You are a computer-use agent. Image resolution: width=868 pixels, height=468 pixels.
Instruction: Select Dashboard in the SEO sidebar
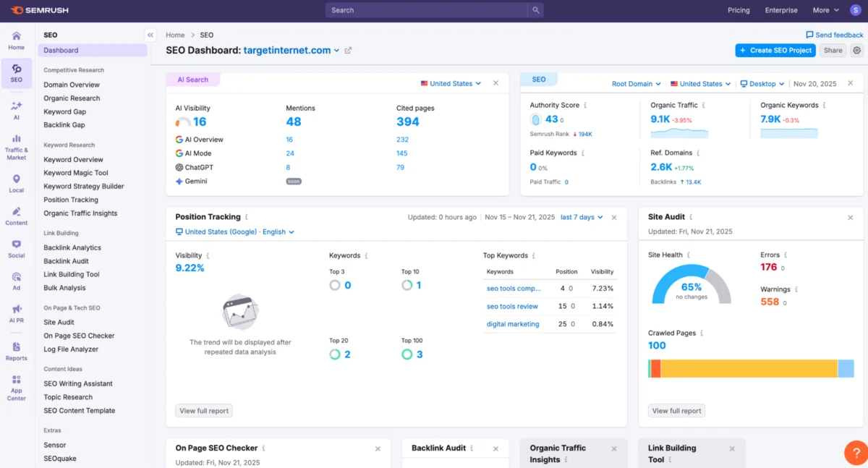tap(93, 50)
